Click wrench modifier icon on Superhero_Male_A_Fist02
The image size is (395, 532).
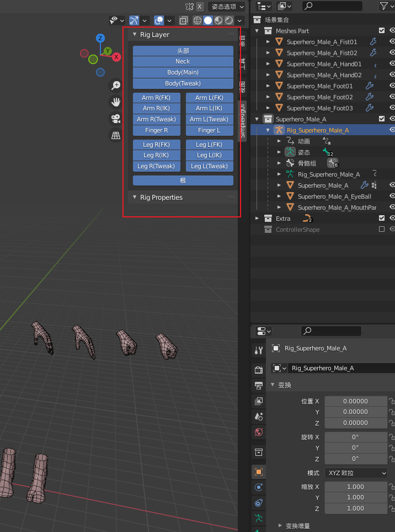pyautogui.click(x=373, y=52)
